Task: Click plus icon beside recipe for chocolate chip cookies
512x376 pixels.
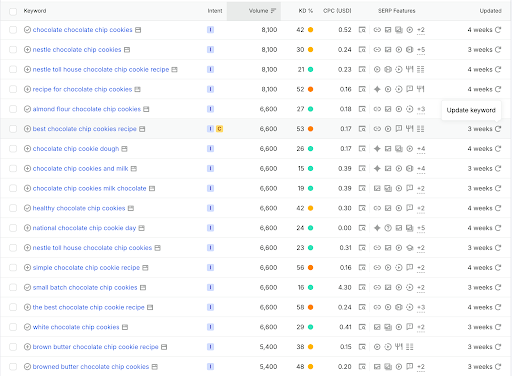Action: [27, 89]
